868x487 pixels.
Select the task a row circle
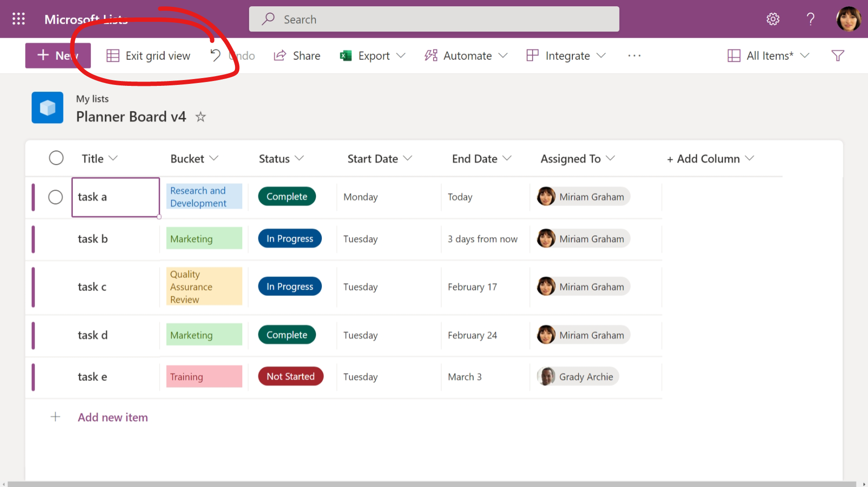click(x=55, y=197)
